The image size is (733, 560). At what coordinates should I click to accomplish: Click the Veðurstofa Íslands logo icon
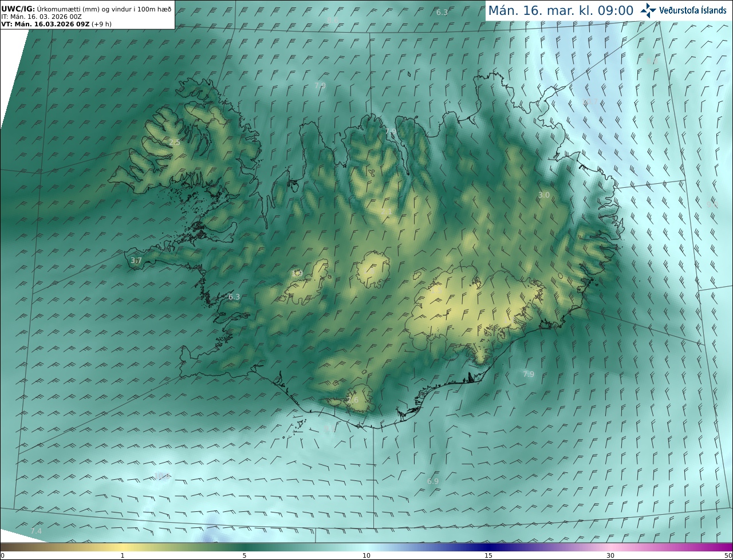pos(649,10)
